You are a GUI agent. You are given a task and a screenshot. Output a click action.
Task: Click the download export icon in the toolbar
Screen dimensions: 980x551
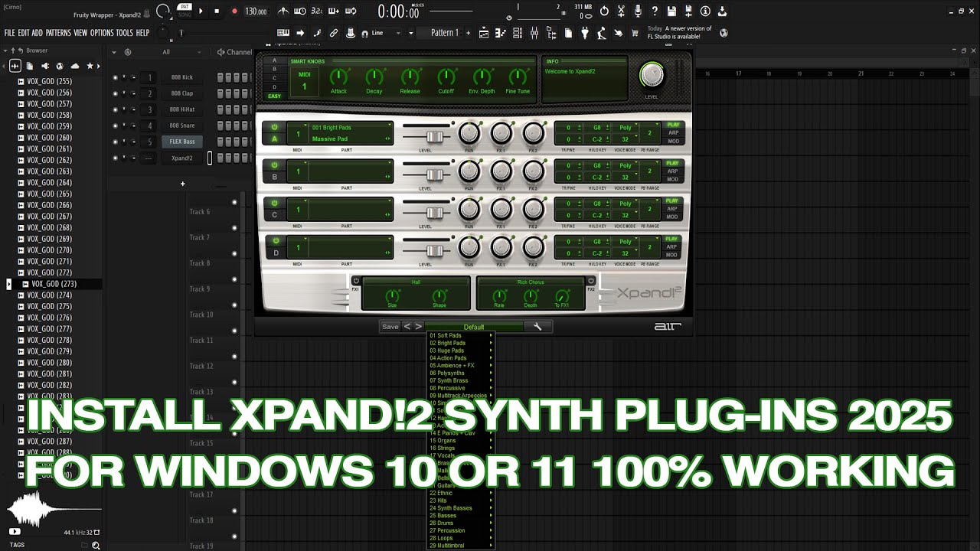tap(722, 11)
